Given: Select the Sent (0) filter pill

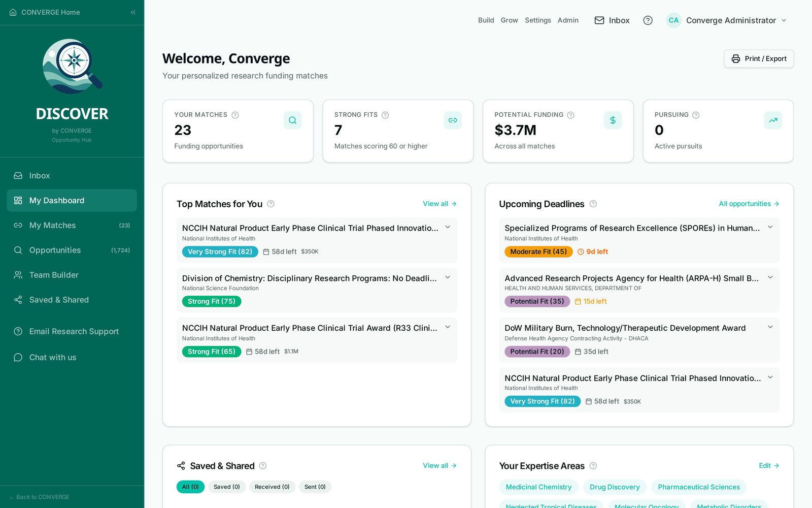Looking at the screenshot, I should tap(315, 487).
